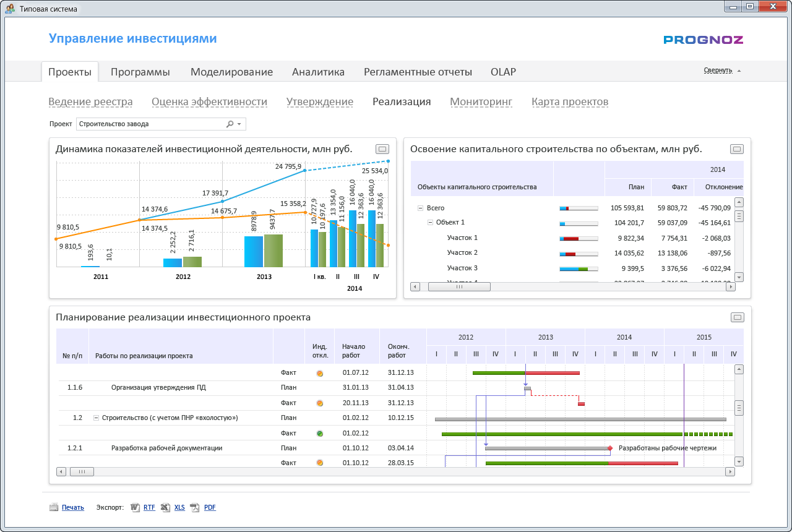
Task: Go to Ведение реестра section
Action: [91, 102]
